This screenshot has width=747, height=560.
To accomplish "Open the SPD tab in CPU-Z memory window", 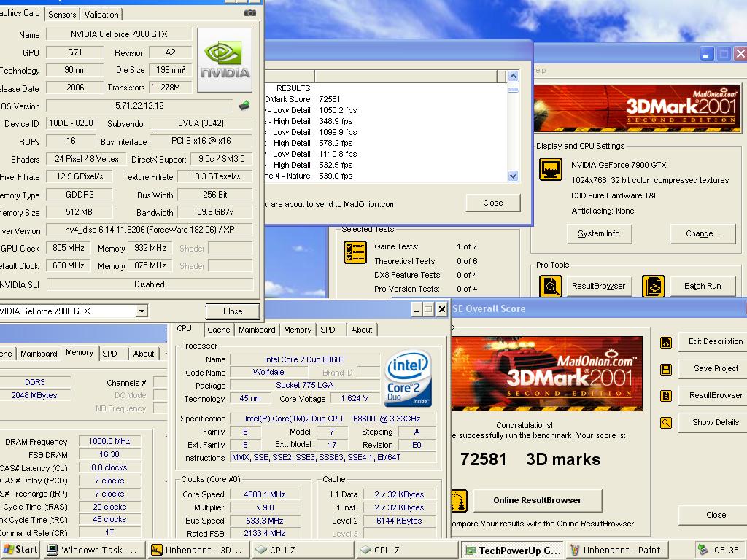I will click(109, 354).
